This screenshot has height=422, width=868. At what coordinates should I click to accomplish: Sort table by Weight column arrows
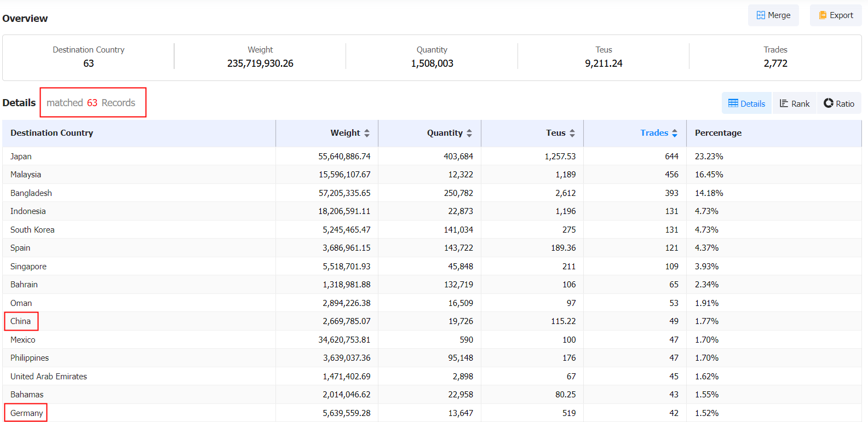[367, 133]
